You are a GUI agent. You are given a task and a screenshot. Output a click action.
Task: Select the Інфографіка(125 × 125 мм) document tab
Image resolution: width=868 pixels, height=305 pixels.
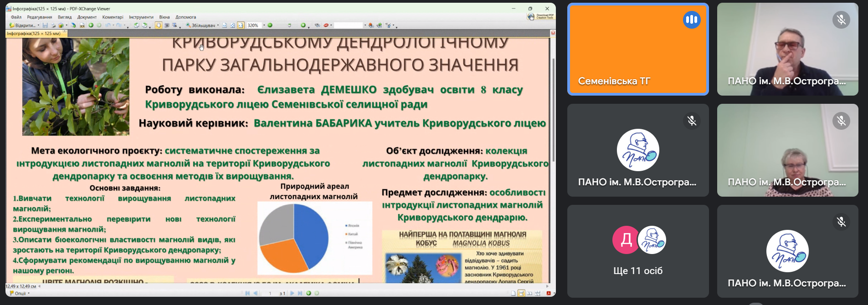(x=34, y=33)
